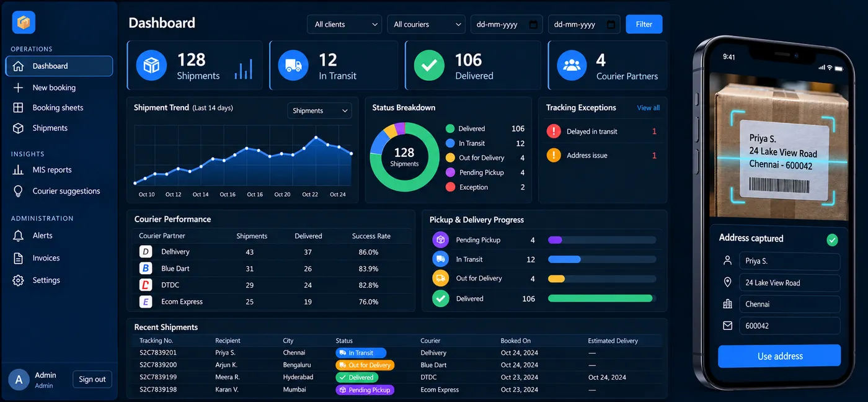The width and height of the screenshot is (868, 402).
Task: Go to New booking
Action: (x=54, y=88)
